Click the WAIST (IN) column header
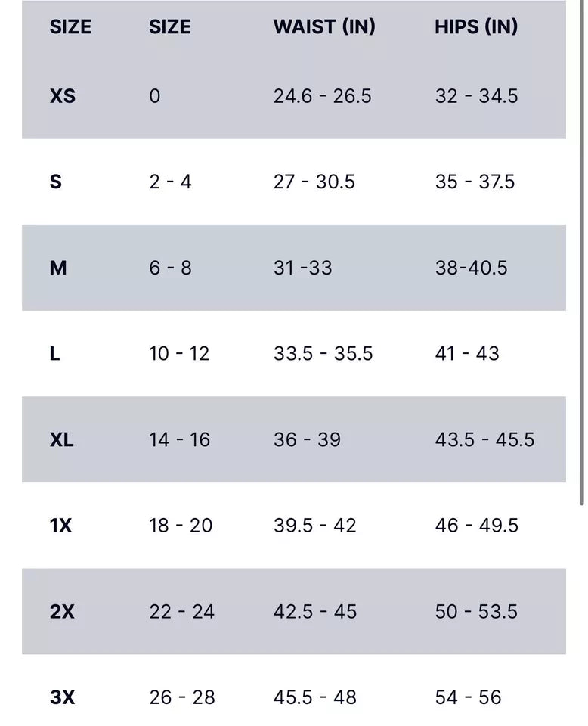The image size is (588, 726). tap(324, 27)
